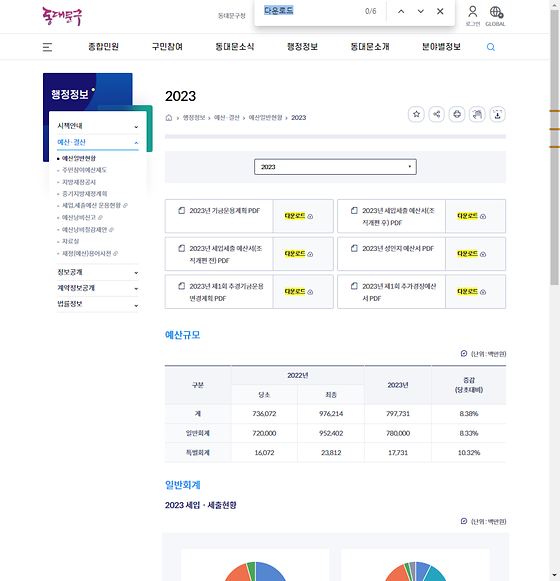The image size is (560, 581).
Task: Click the favorite star icon
Action: pos(416,114)
